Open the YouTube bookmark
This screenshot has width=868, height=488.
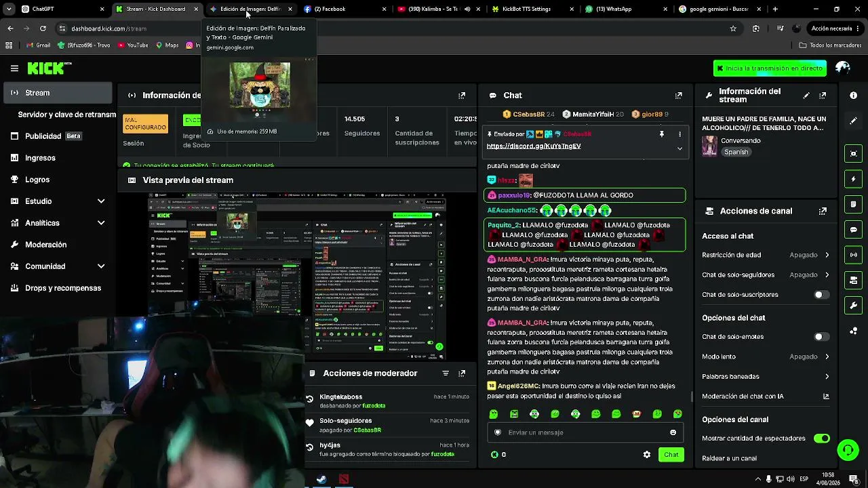(133, 45)
